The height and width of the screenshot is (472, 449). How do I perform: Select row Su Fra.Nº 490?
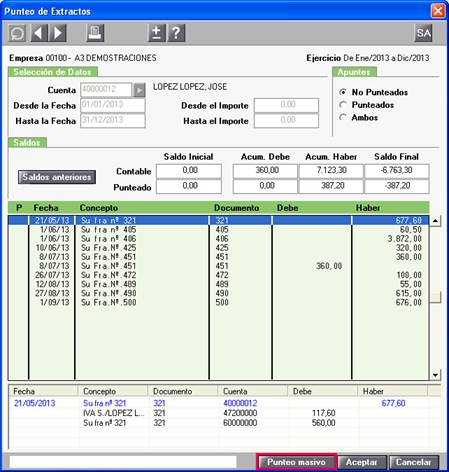[x=218, y=293]
